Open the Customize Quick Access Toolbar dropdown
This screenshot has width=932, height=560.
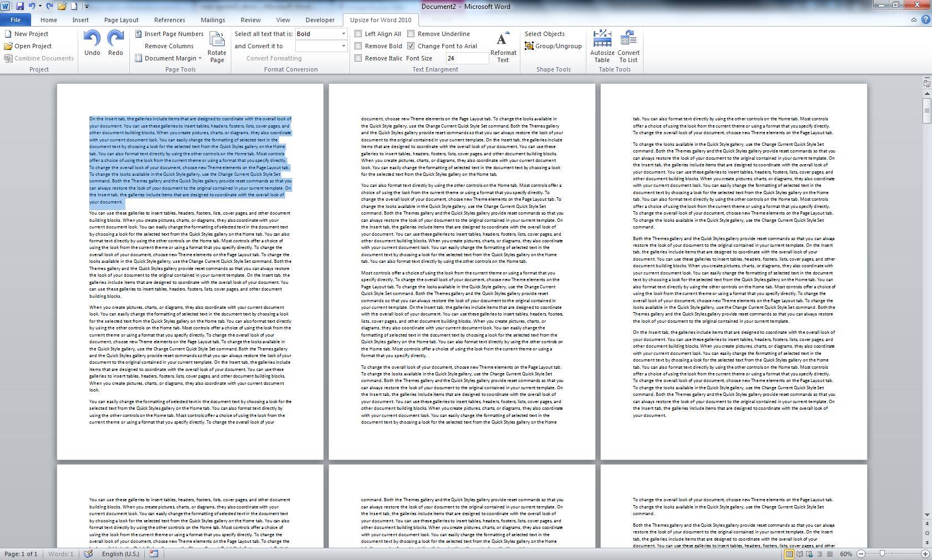87,7
